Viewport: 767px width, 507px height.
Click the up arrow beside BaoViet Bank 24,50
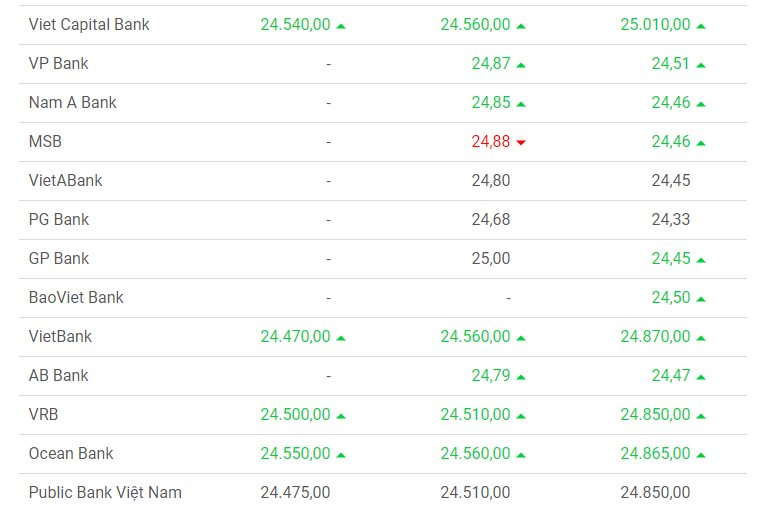point(701,298)
